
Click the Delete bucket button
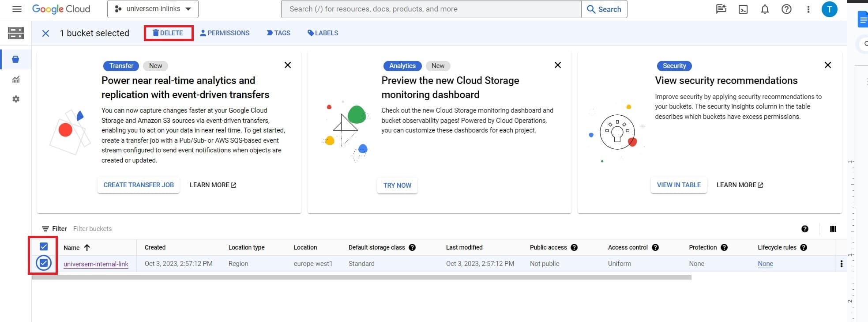pos(168,33)
